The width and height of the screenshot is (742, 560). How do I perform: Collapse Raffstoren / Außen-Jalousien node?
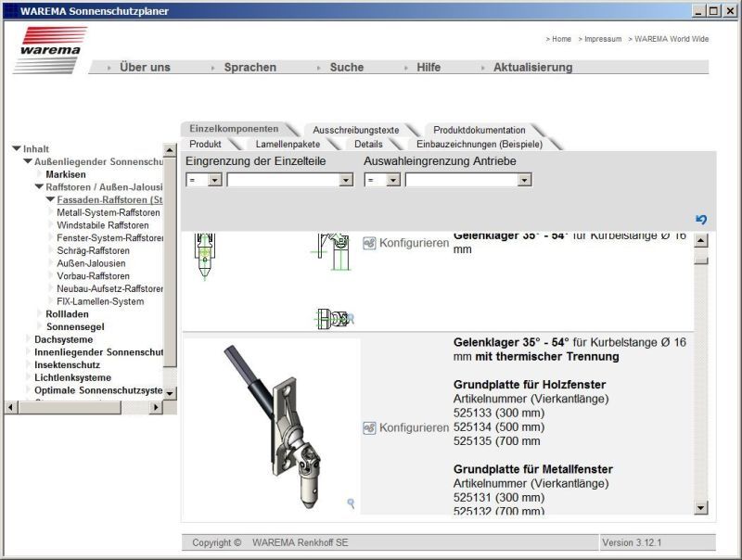pyautogui.click(x=39, y=187)
